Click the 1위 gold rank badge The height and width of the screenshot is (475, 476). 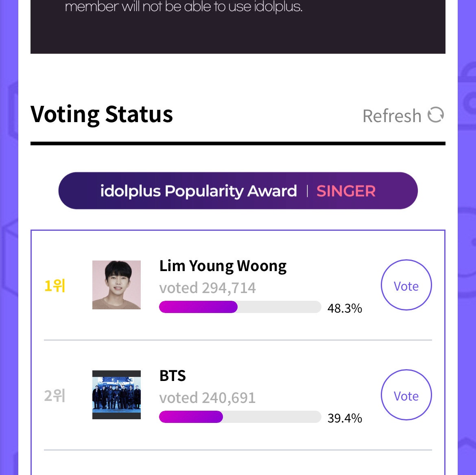pos(55,285)
